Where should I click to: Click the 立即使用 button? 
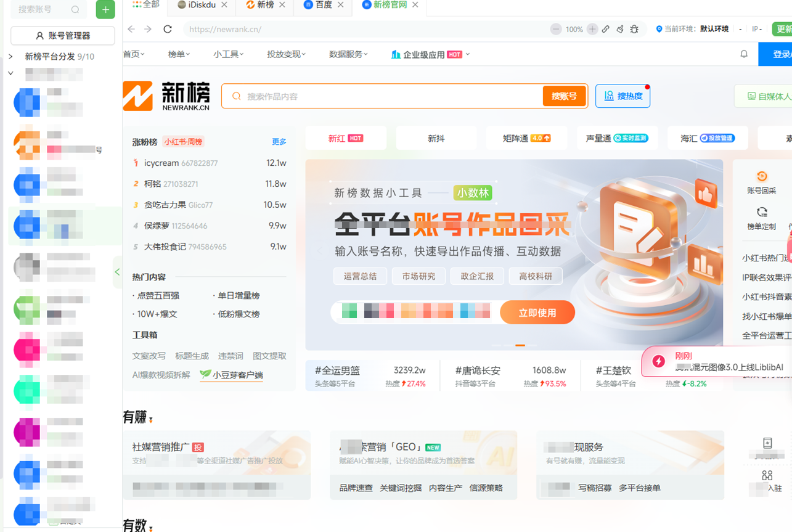point(537,313)
